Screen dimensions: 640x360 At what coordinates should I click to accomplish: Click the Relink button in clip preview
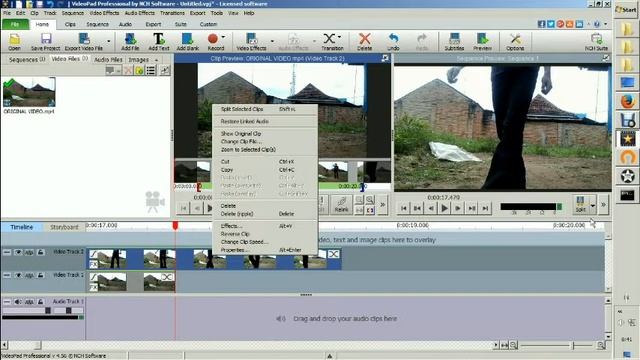click(341, 204)
